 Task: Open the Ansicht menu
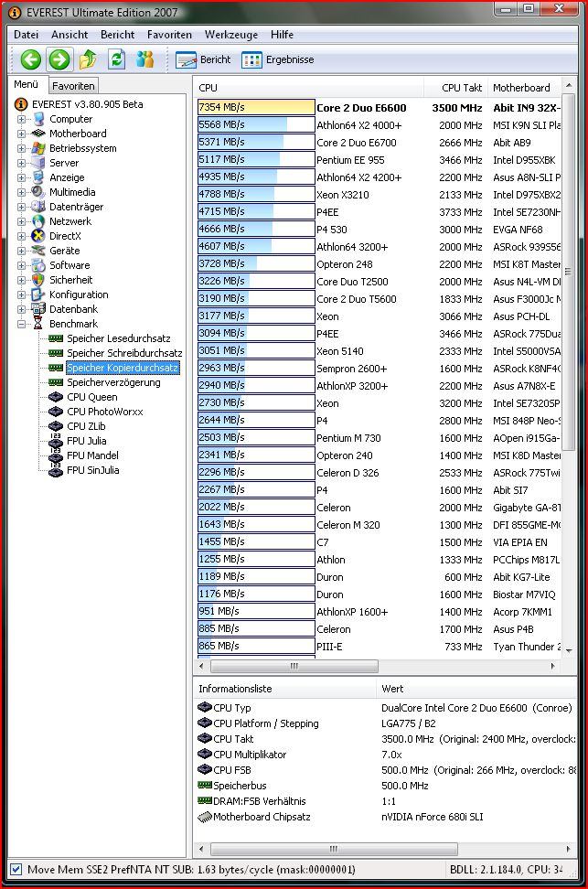pyautogui.click(x=69, y=35)
